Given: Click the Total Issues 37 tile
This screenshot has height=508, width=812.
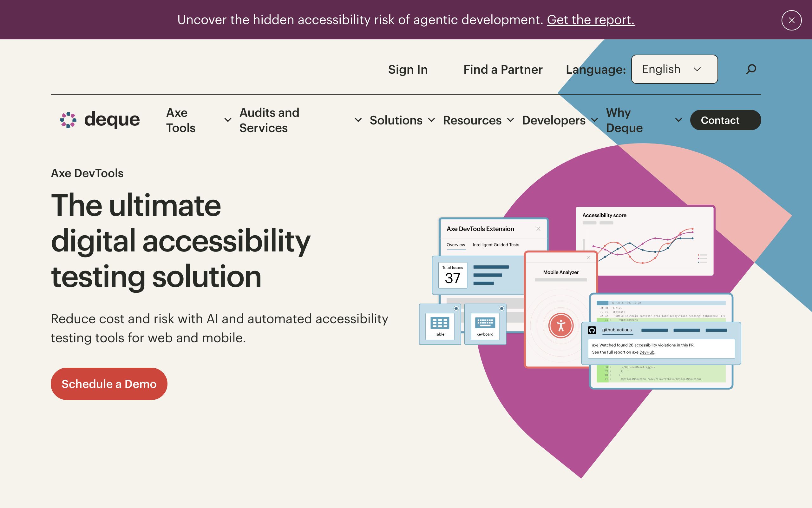Looking at the screenshot, I should [x=453, y=275].
